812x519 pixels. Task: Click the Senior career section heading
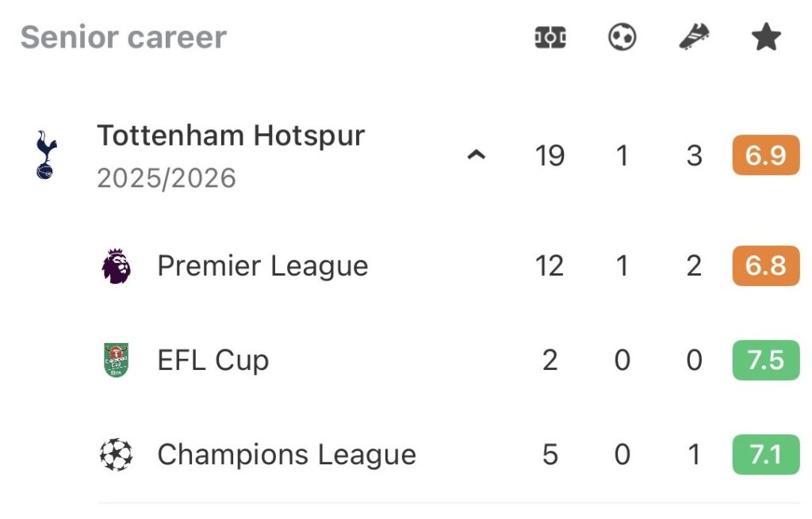[x=124, y=37]
